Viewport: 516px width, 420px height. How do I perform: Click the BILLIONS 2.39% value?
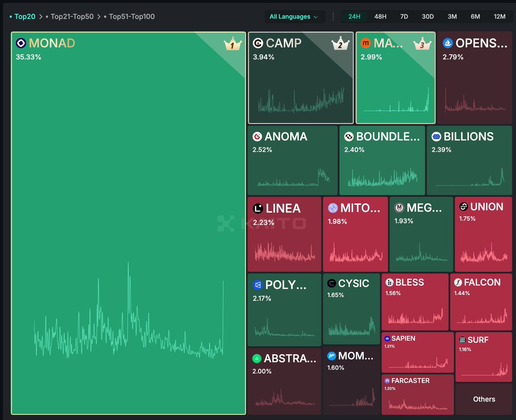tap(442, 150)
